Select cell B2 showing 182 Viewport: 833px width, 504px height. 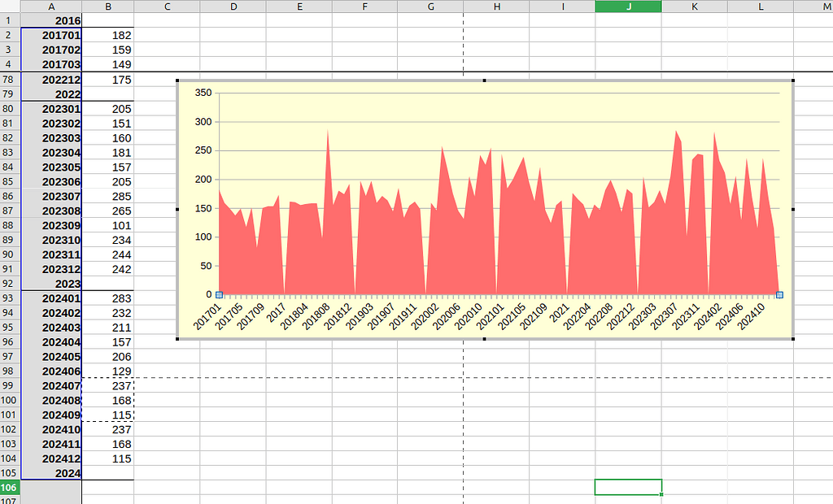[107, 35]
